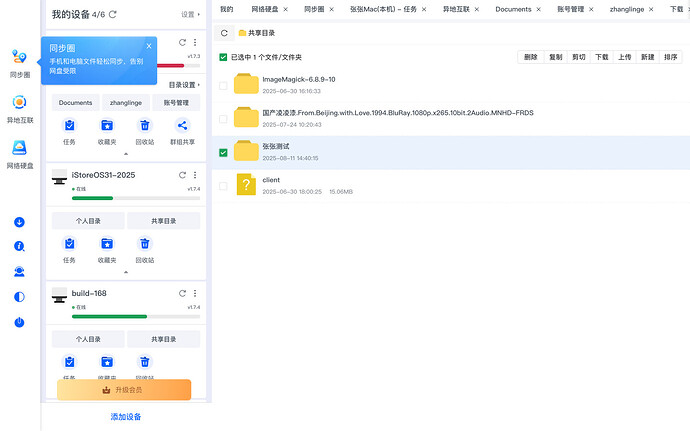The image size is (690, 431).
Task: Uncheck the 张张测试 folder checkbox
Action: point(223,153)
